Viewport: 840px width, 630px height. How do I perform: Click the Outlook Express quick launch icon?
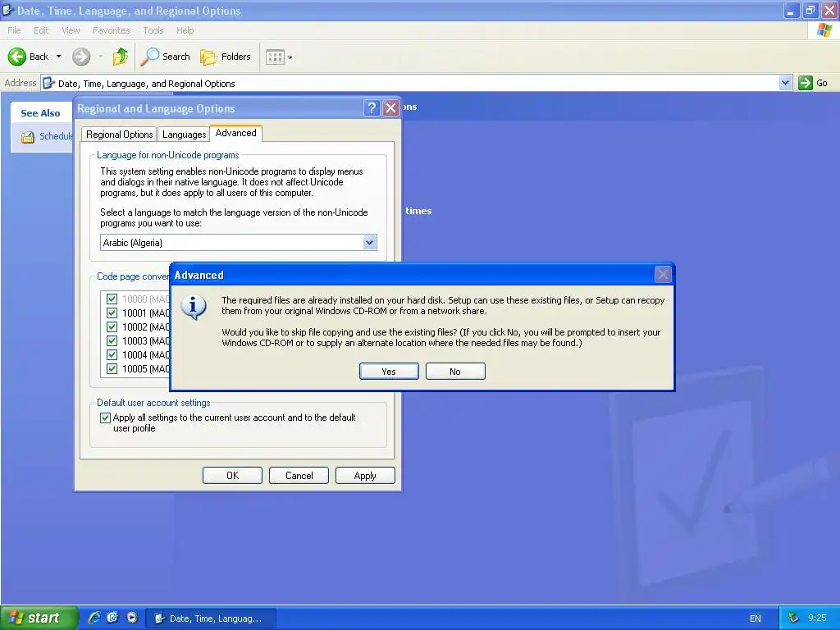click(x=112, y=618)
